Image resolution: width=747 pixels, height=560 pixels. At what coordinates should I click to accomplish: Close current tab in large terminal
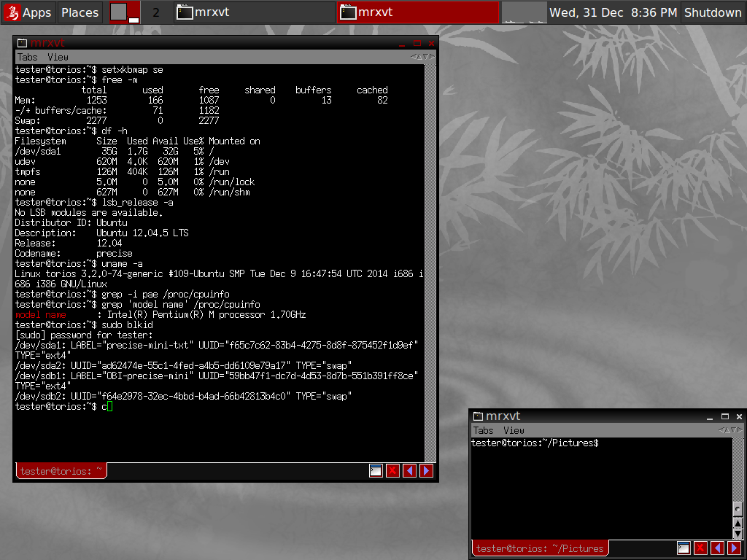[392, 471]
